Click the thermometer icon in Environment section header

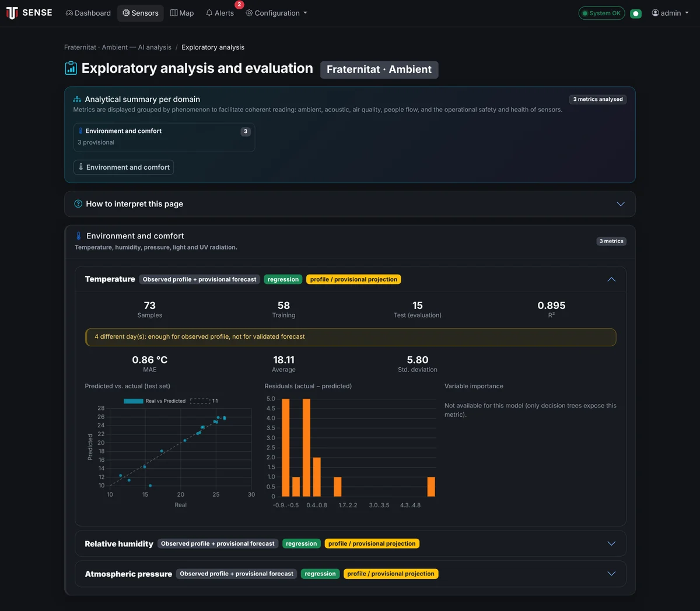click(79, 236)
